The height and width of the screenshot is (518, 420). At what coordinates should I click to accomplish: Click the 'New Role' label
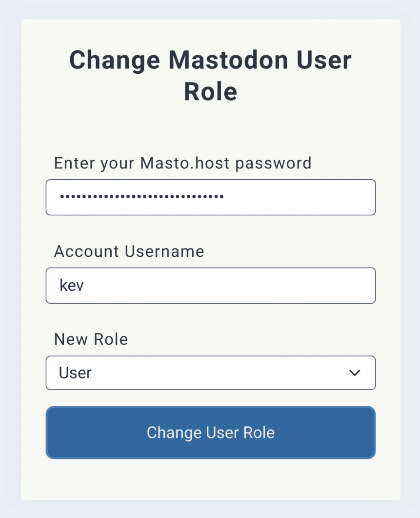(91, 339)
